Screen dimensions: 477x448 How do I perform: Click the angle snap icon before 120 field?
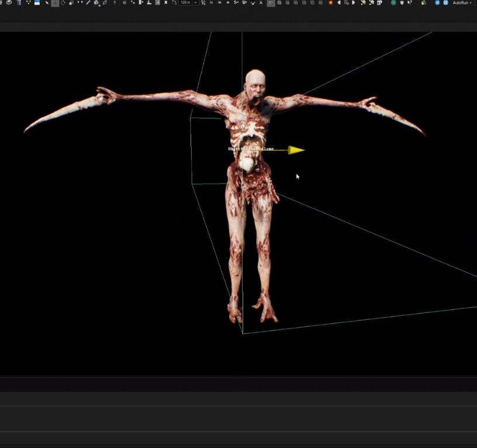pyautogui.click(x=174, y=3)
